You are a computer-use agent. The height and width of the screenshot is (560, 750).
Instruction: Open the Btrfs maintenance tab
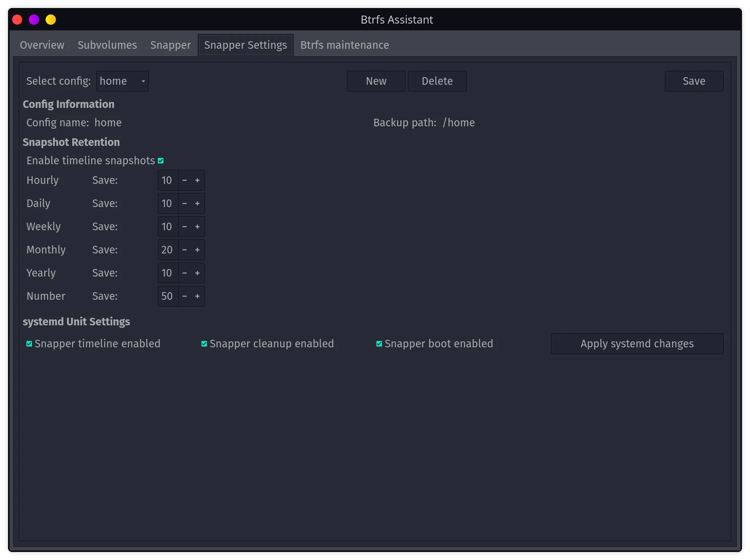tap(344, 45)
